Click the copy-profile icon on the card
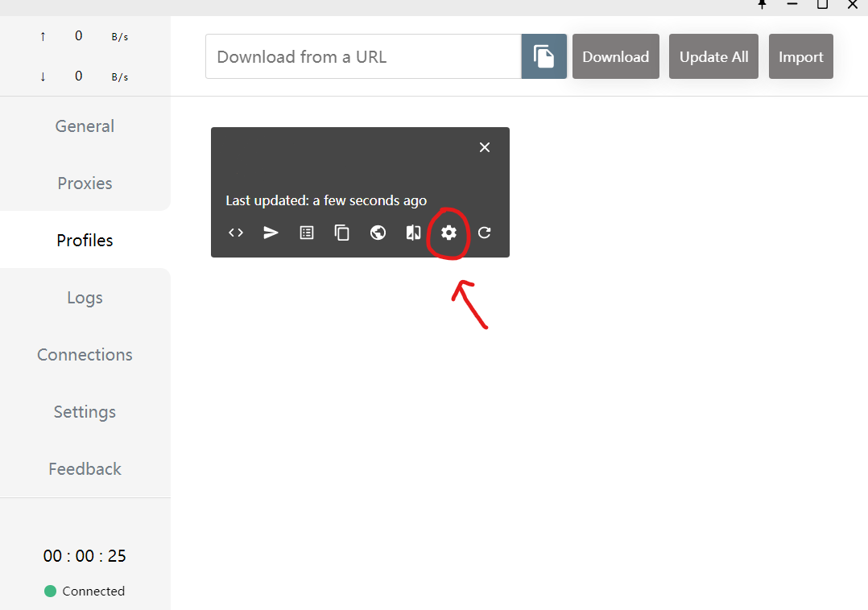Viewport: 868px width, 610px height. tap(342, 233)
